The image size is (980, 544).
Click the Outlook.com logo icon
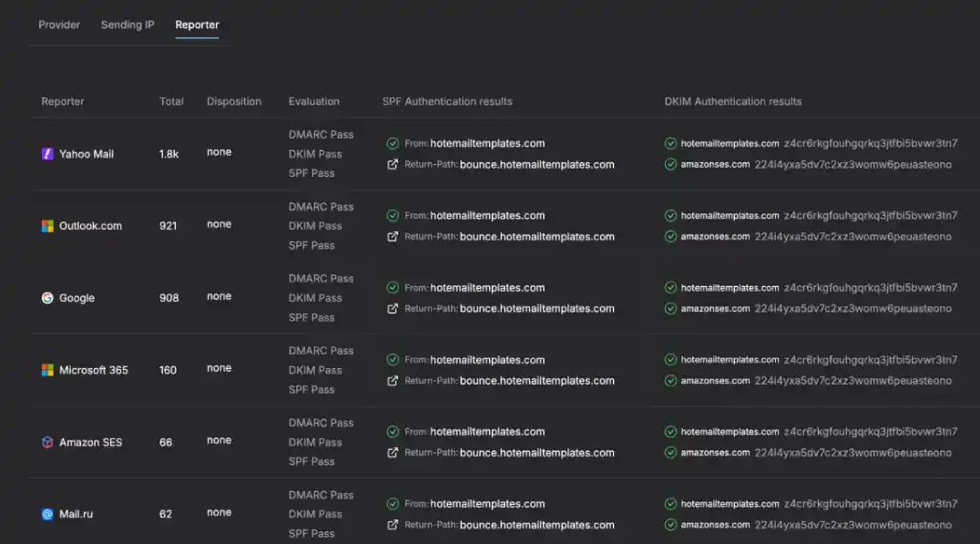pos(47,226)
